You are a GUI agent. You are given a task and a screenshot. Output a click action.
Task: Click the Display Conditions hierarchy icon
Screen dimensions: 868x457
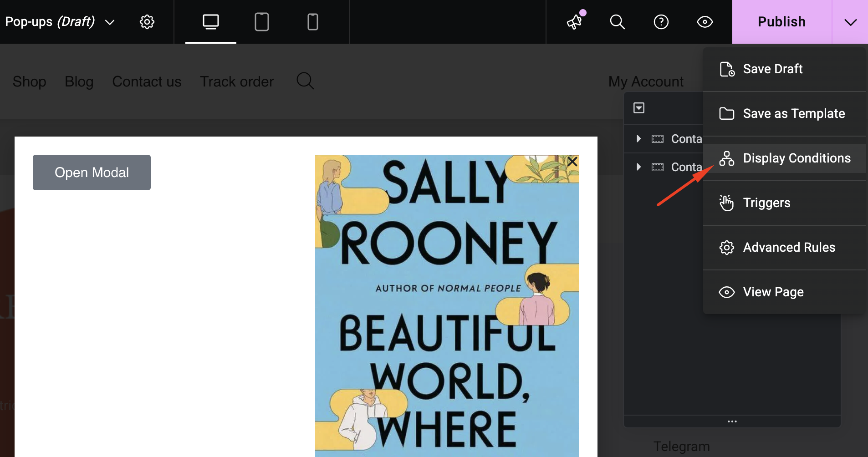727,158
